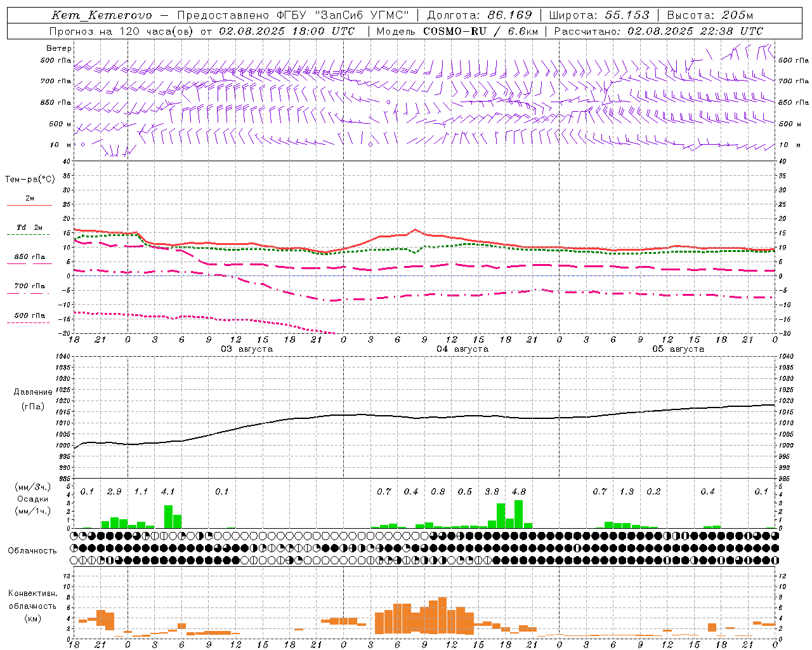Click the forecast start time 02.08.2025 18:00 UTC
The image size is (812, 650).
[287, 31]
